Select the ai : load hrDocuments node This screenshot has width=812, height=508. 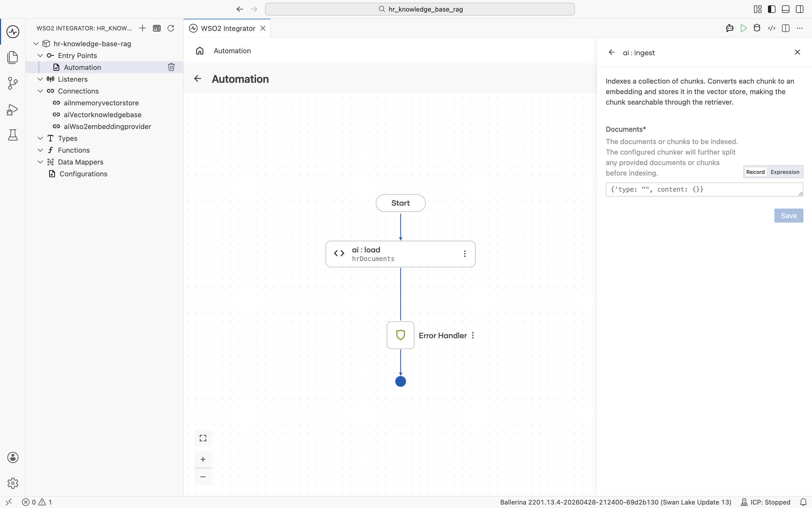pos(400,254)
